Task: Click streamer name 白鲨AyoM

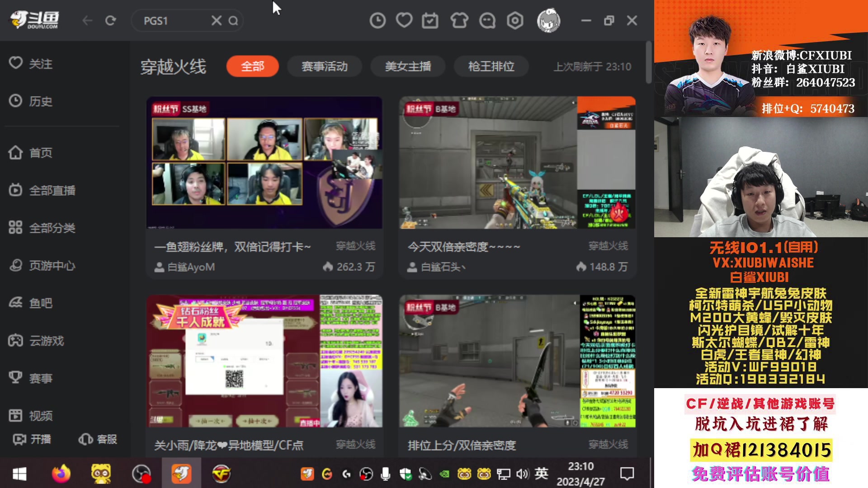Action: point(191,267)
